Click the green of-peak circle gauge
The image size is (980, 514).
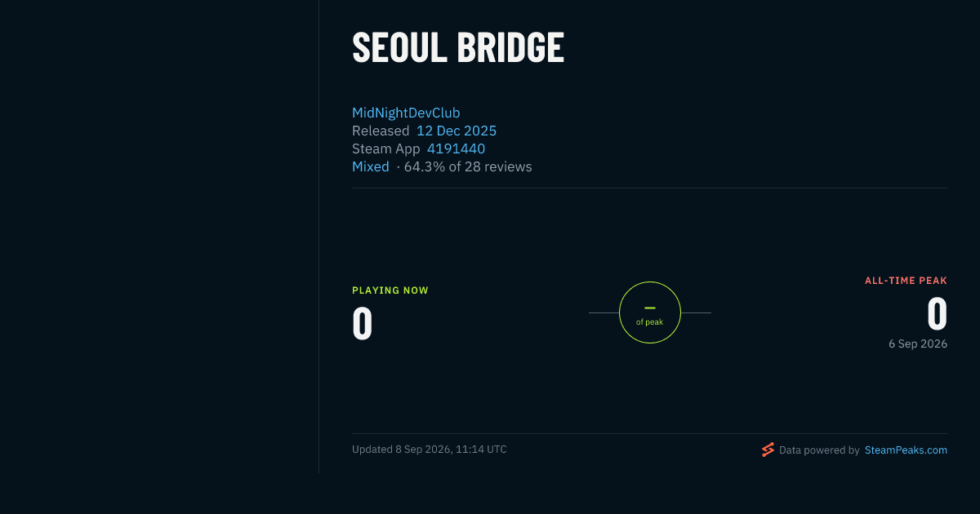650,312
